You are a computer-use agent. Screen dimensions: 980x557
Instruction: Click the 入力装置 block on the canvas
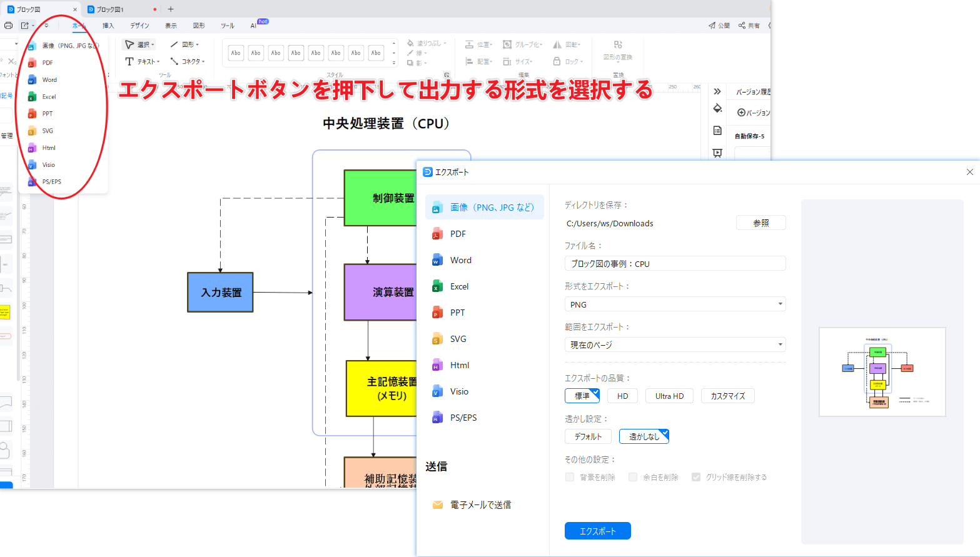pos(220,292)
